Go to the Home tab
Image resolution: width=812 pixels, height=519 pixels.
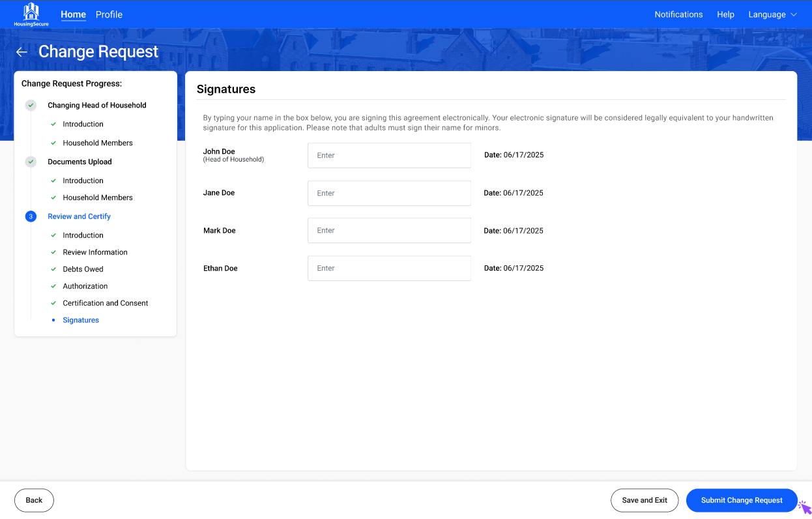(73, 14)
